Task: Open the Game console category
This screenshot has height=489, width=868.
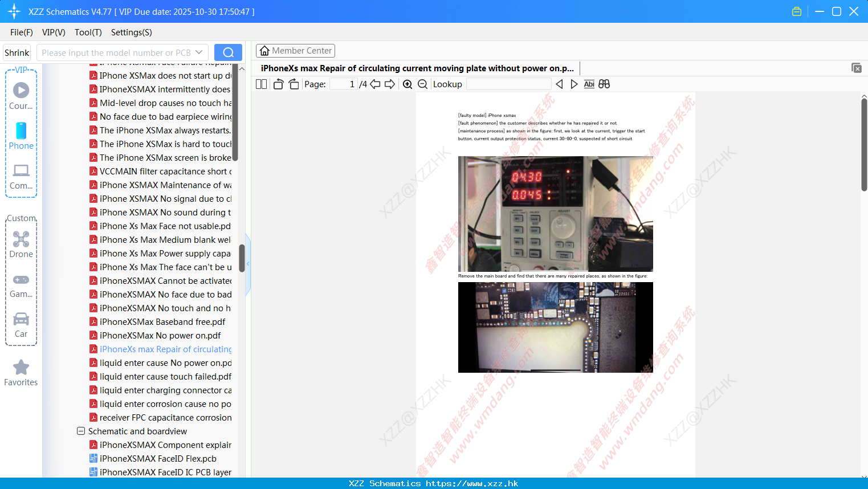Action: tap(21, 284)
